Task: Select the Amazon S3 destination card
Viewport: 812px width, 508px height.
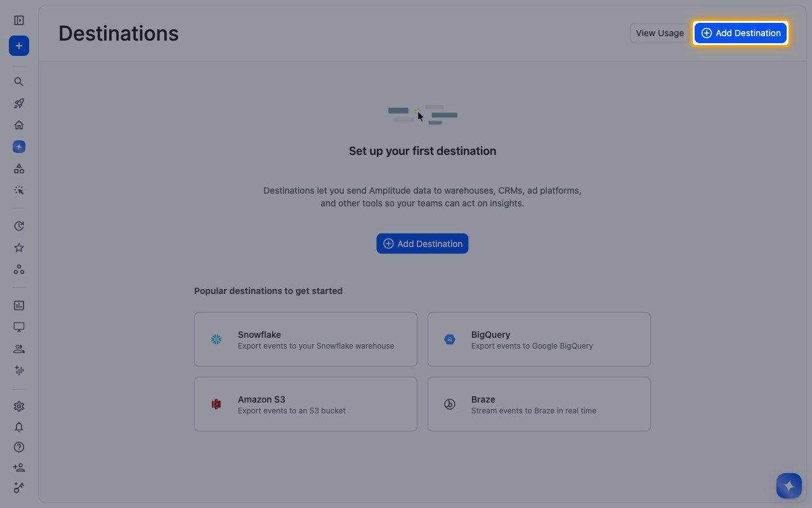Action: tap(306, 404)
